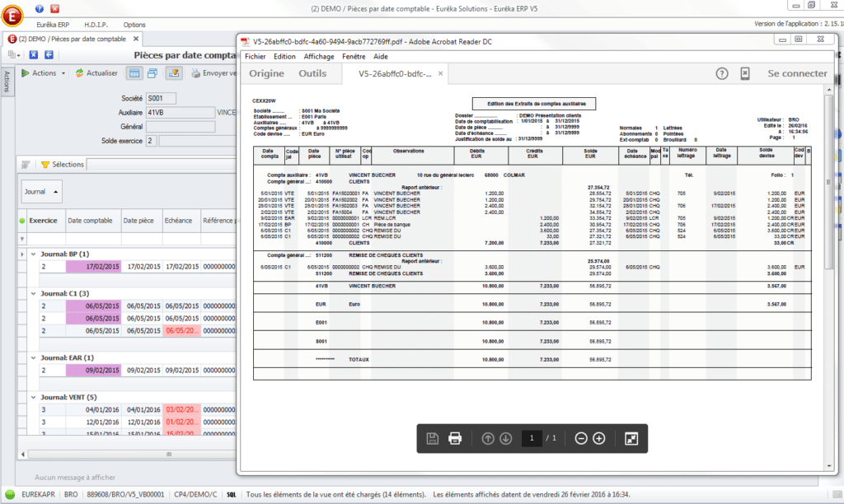This screenshot has width=844, height=504.
Task: Open the Actions dropdown menu
Action: [x=43, y=73]
